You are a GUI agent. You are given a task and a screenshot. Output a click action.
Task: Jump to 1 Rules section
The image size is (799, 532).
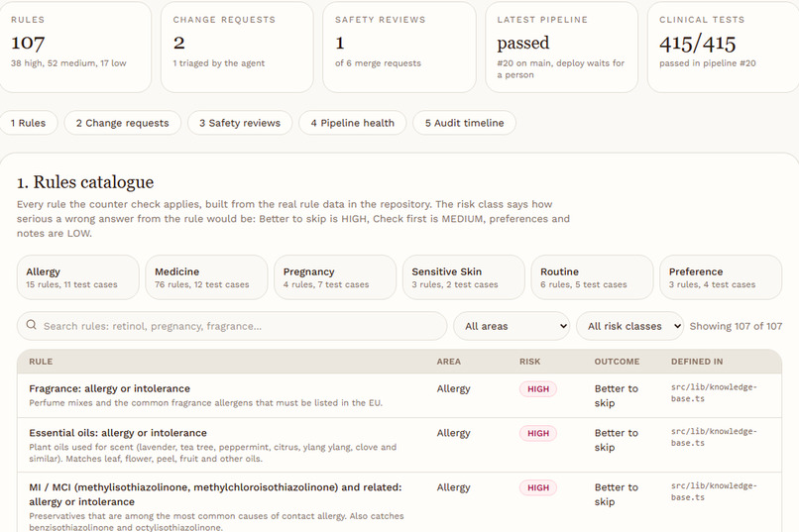tap(28, 123)
